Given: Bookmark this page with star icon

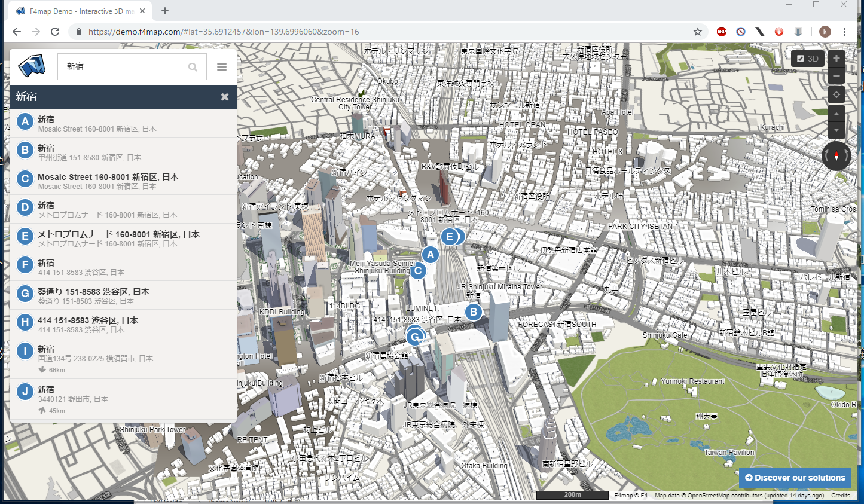Looking at the screenshot, I should click(x=698, y=32).
